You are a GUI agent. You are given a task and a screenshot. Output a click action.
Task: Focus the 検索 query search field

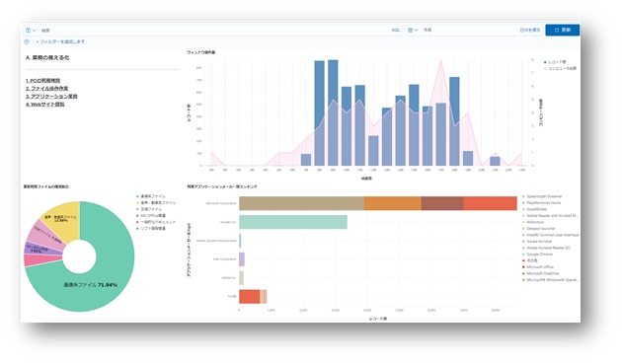(x=214, y=31)
